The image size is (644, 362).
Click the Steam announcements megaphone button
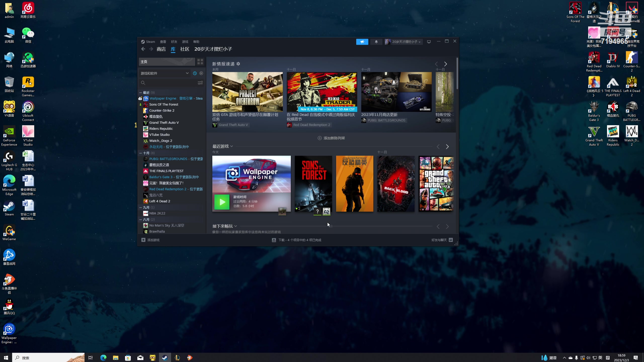point(362,42)
